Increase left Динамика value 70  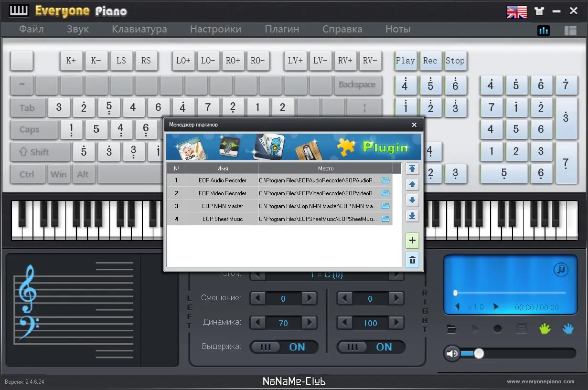pyautogui.click(x=309, y=323)
